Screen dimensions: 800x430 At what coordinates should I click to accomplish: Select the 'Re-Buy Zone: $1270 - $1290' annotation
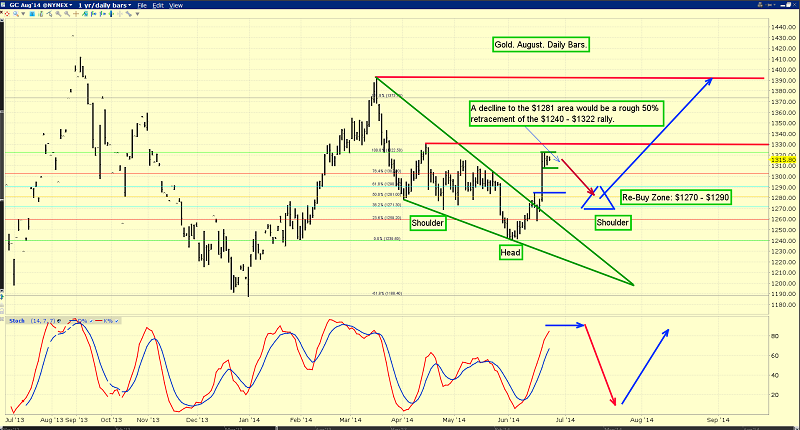click(x=676, y=197)
